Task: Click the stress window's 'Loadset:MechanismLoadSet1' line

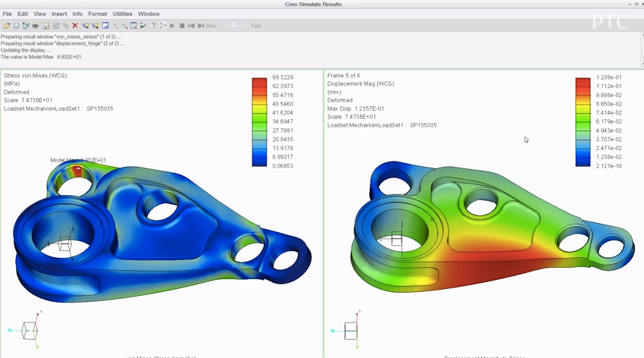Action: point(58,108)
